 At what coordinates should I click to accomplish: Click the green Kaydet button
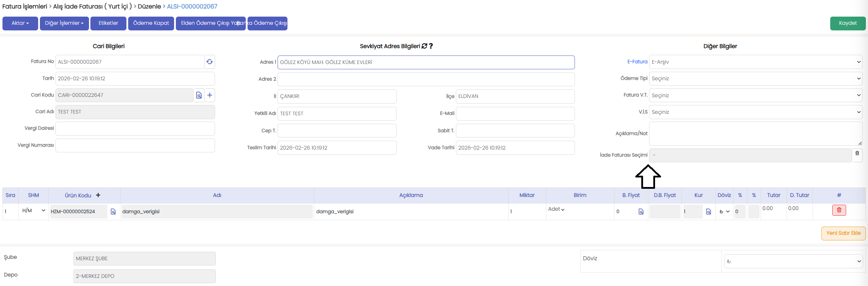[x=848, y=23]
